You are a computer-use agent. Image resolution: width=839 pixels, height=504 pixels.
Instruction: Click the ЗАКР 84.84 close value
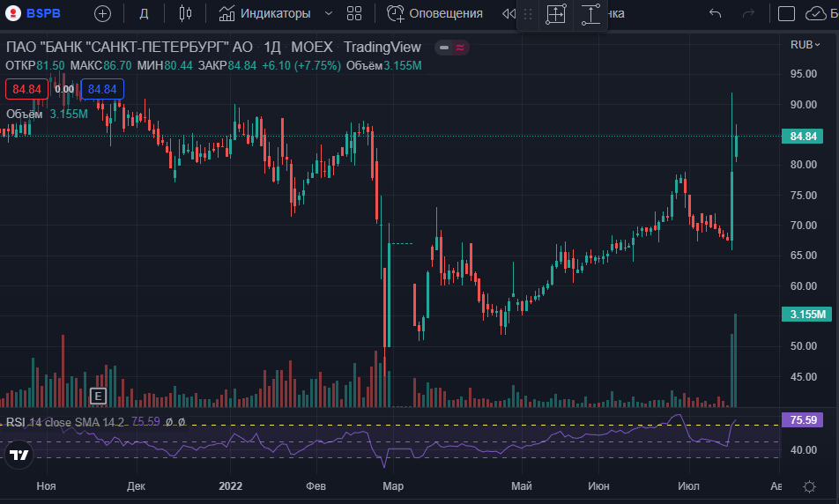[x=226, y=66]
